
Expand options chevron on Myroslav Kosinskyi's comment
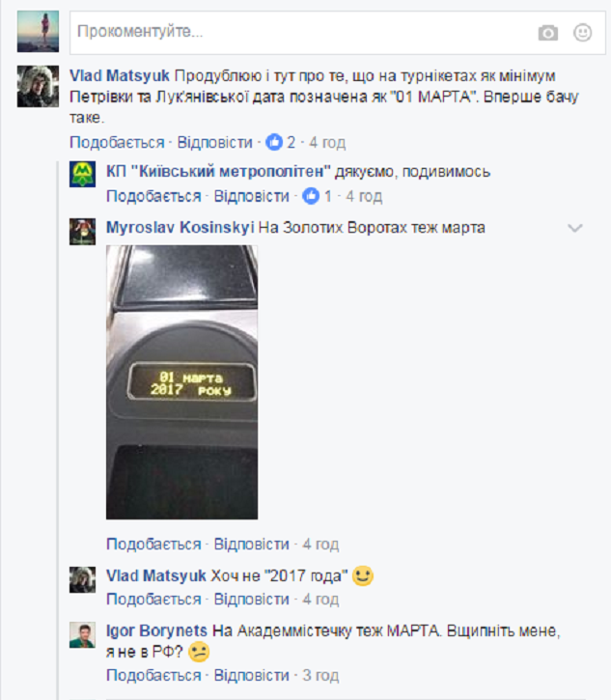(575, 228)
